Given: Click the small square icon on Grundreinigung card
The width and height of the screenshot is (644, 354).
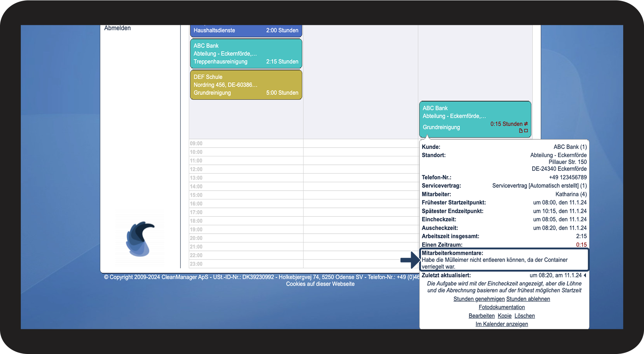Looking at the screenshot, I should [x=526, y=131].
